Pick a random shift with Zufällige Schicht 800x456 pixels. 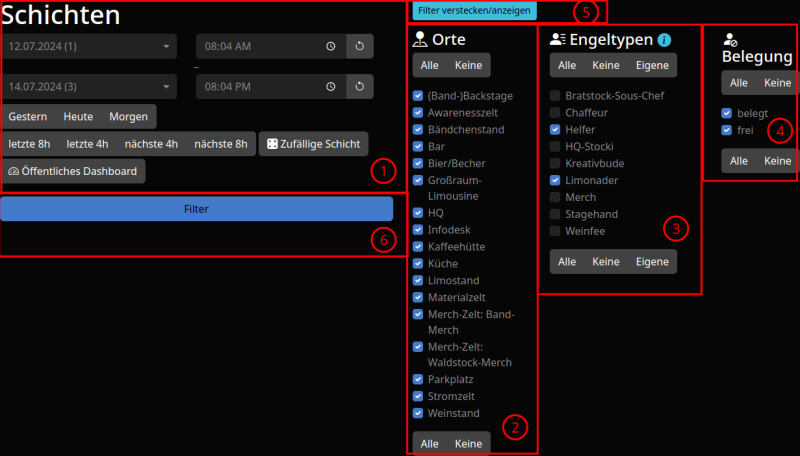[x=313, y=143]
